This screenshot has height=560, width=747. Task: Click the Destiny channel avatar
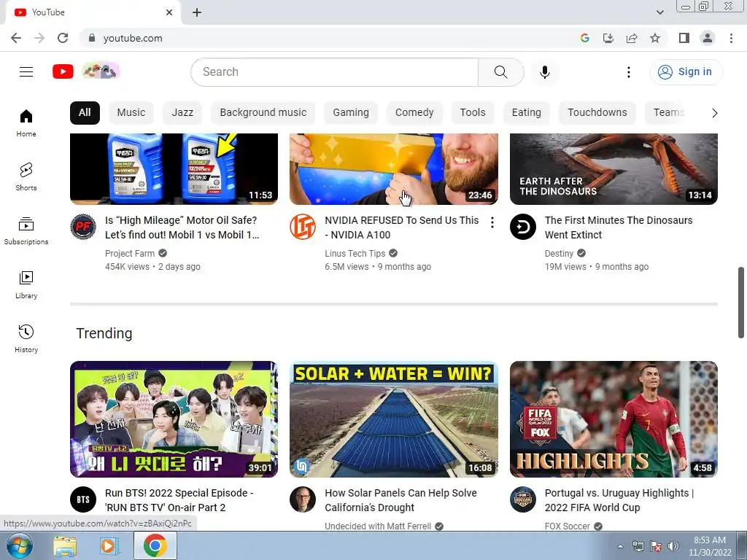click(522, 227)
